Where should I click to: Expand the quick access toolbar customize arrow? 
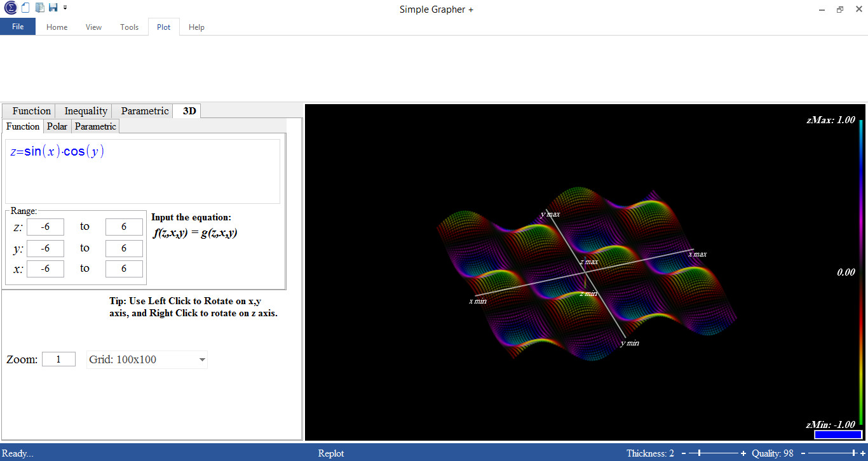click(65, 8)
